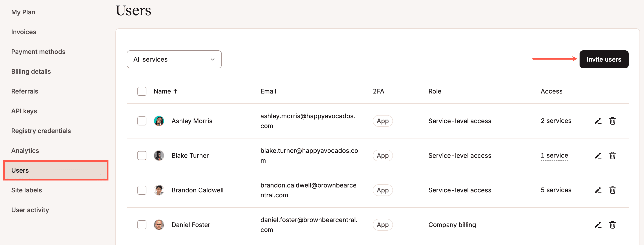
Task: Check the select-all checkbox in table header
Action: [x=142, y=91]
